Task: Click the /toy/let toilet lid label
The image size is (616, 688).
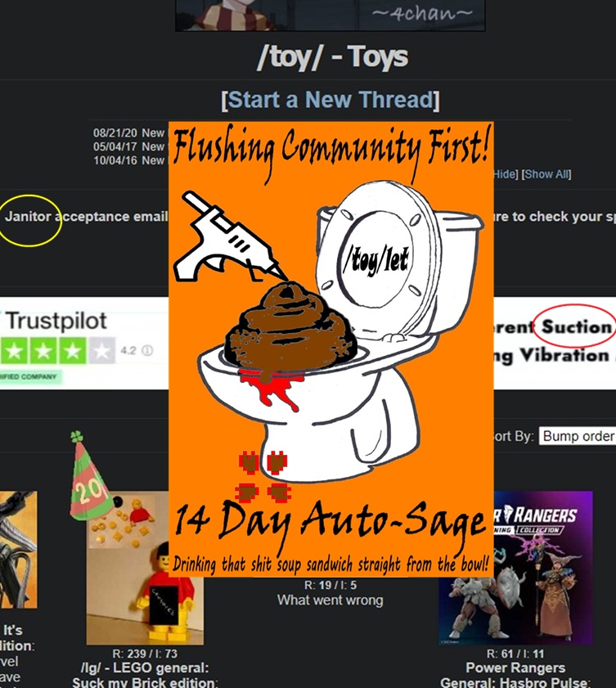Action: click(376, 261)
